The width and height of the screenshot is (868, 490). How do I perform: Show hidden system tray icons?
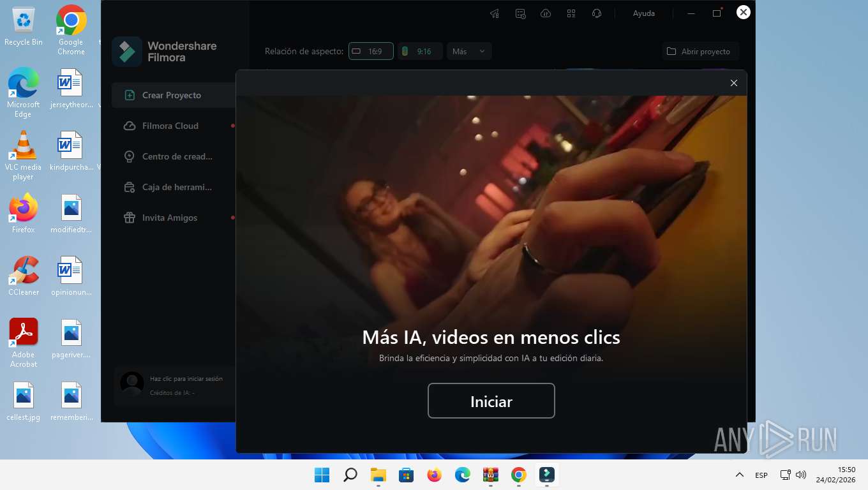(740, 475)
